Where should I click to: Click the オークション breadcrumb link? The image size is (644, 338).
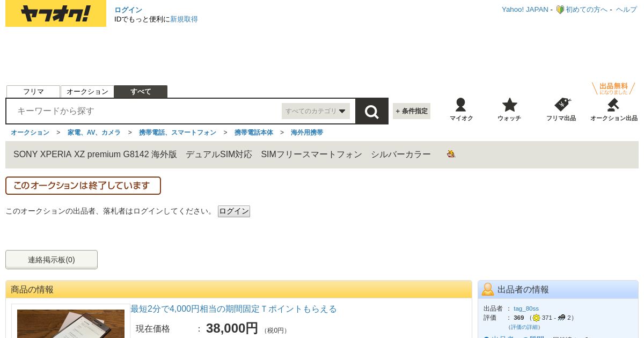pyautogui.click(x=30, y=133)
